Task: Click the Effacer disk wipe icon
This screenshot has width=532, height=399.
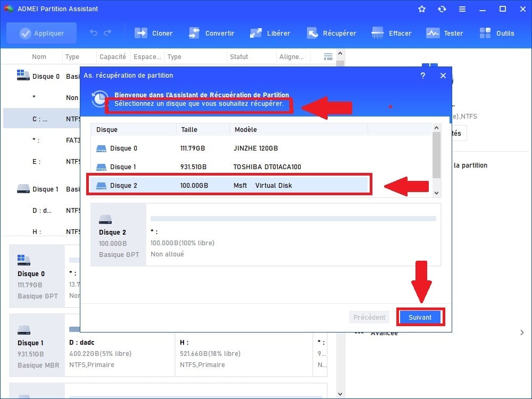Action: [x=378, y=33]
